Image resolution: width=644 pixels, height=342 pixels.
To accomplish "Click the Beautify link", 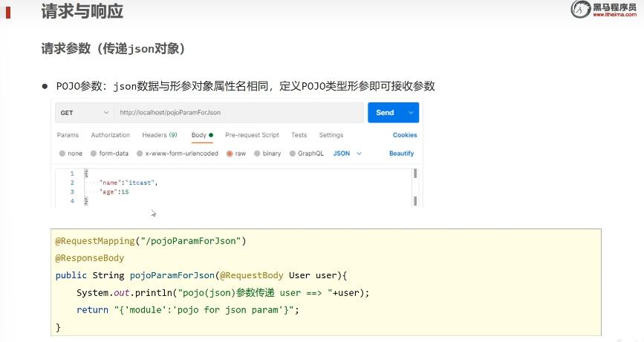I will pyautogui.click(x=401, y=154).
